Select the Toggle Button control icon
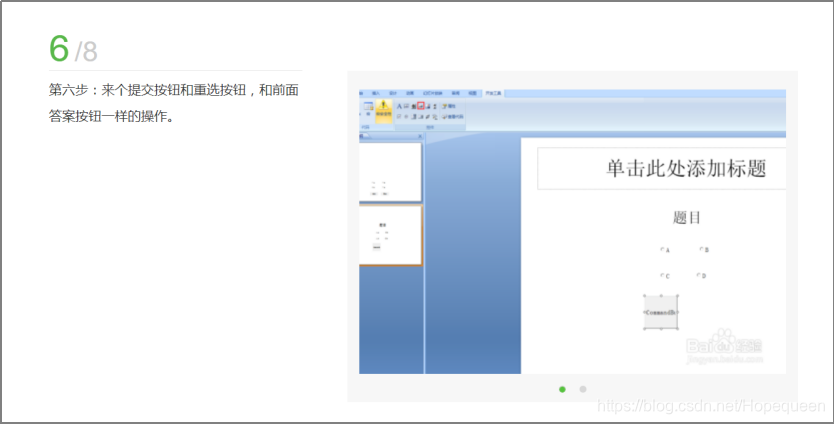Image resolution: width=834 pixels, height=424 pixels. pos(428,117)
